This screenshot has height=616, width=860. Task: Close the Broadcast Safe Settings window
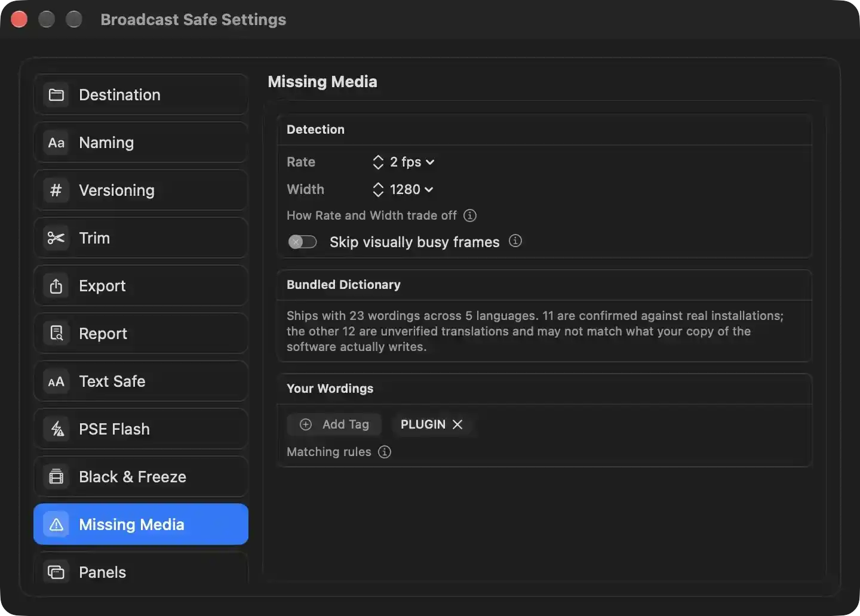coord(20,20)
